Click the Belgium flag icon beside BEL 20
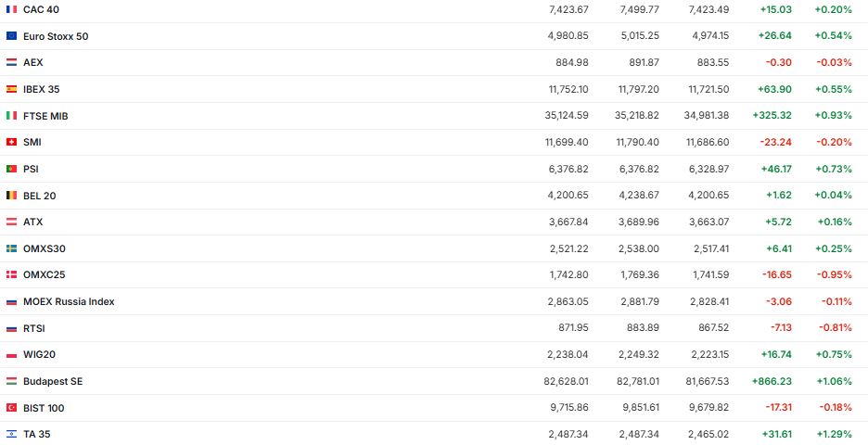Image resolution: width=868 pixels, height=445 pixels. [11, 196]
